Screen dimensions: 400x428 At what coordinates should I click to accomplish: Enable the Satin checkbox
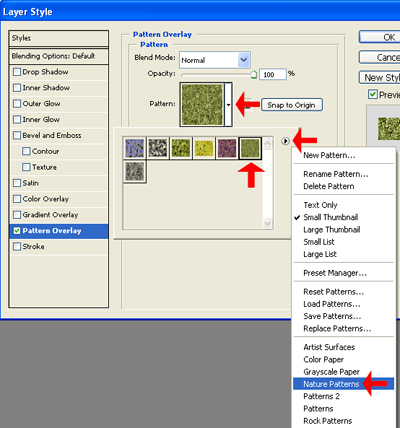(x=17, y=183)
